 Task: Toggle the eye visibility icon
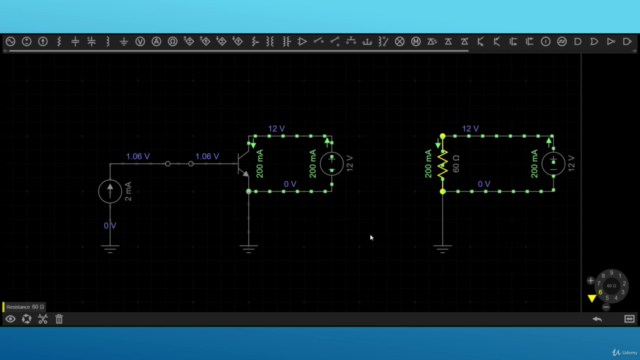pyautogui.click(x=11, y=319)
